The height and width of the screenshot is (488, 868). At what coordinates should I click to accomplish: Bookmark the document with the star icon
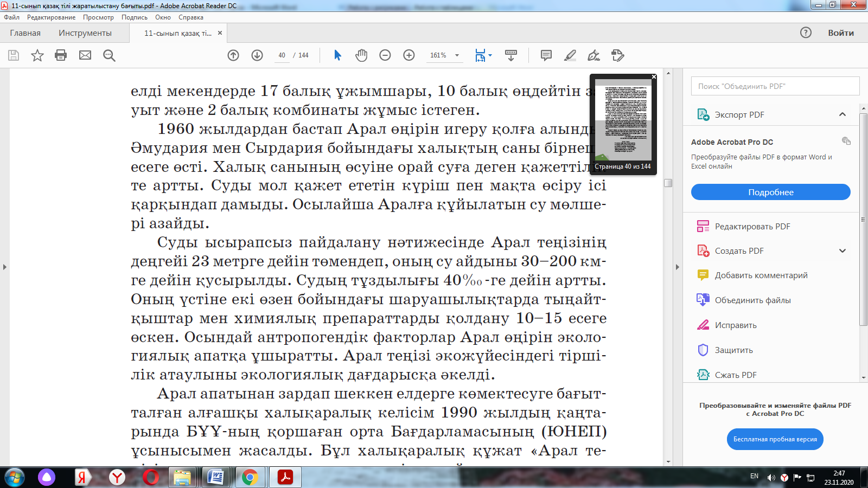point(37,55)
